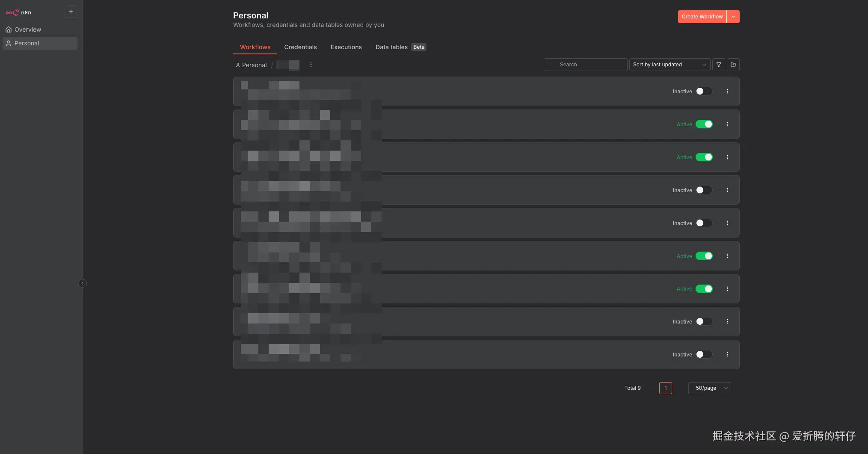Click the n8n logo icon
Viewport: 868px width, 454px height.
coord(12,12)
